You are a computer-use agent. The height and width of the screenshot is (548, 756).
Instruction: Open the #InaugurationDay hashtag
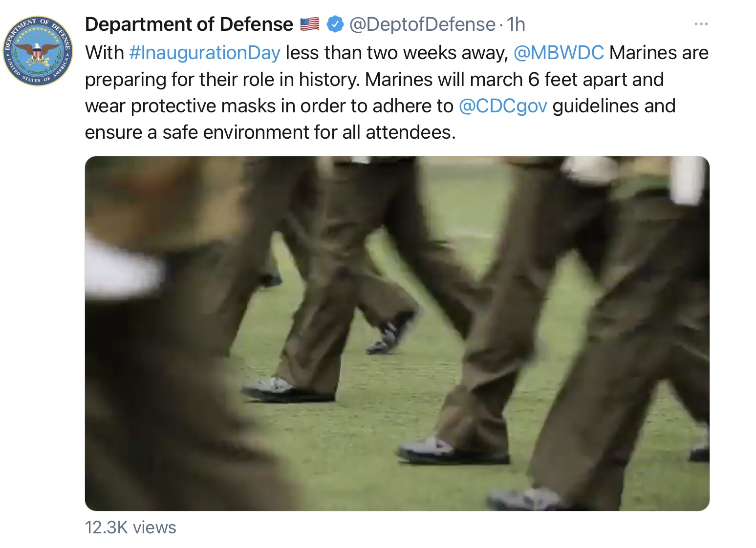(x=205, y=53)
